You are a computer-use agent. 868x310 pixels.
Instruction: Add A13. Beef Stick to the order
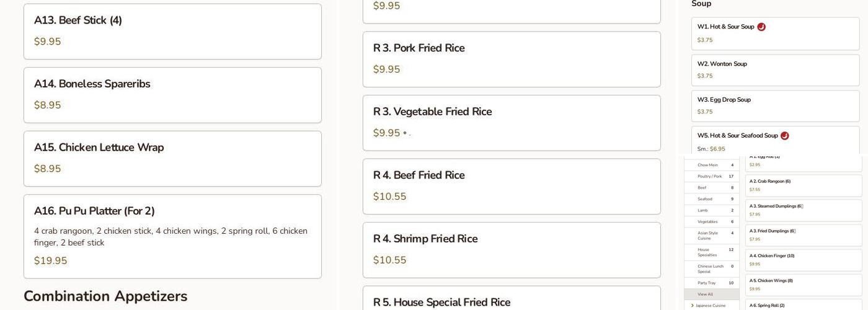(x=172, y=31)
